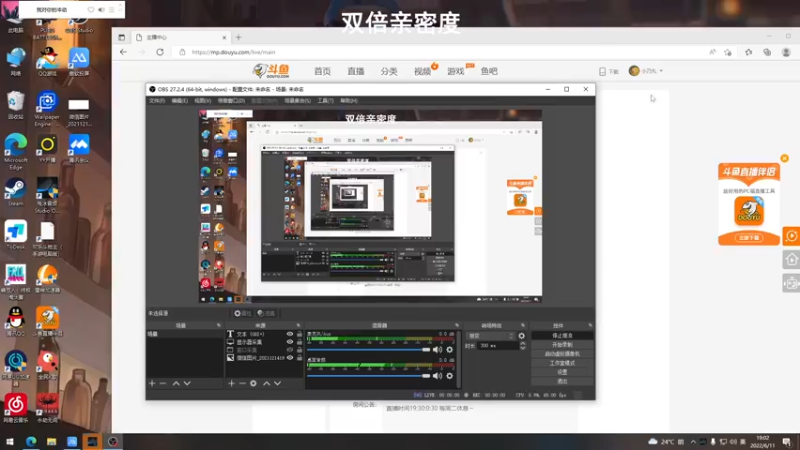
Task: Click the browser back arrow
Action: pos(123,52)
